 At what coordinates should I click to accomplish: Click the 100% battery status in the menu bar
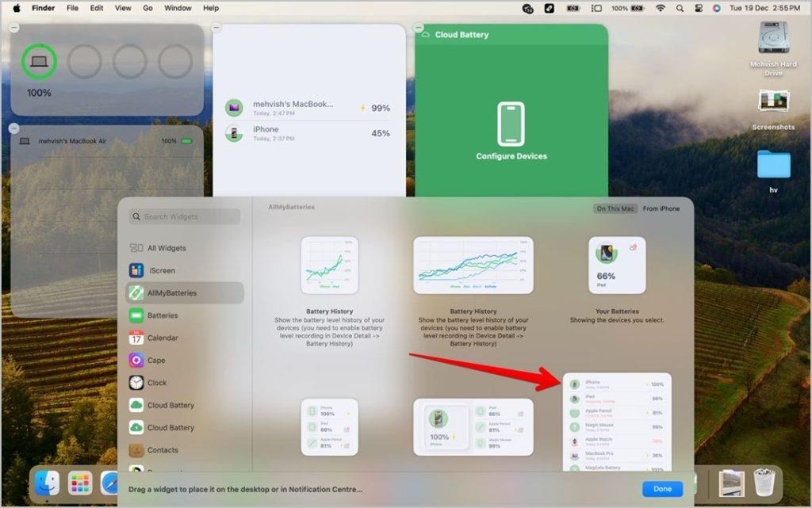click(627, 8)
